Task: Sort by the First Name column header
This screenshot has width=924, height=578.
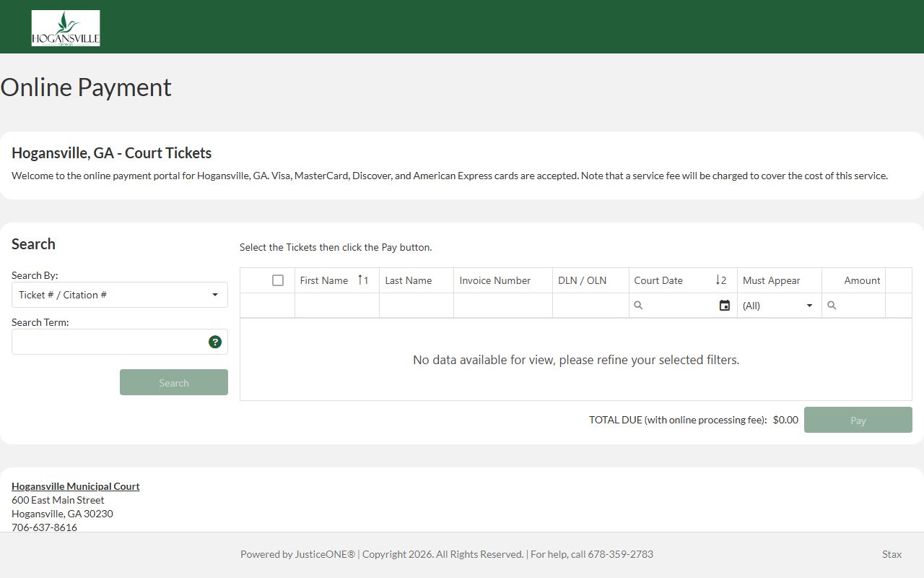Action: [324, 280]
